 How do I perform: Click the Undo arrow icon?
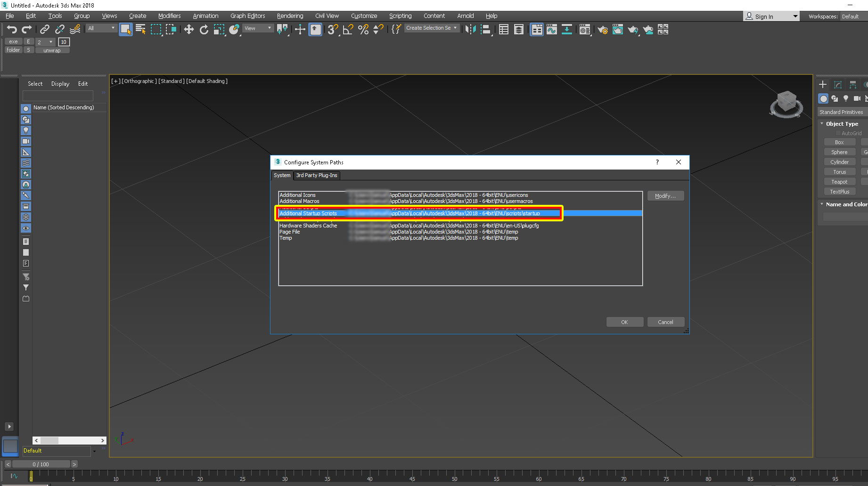point(11,30)
